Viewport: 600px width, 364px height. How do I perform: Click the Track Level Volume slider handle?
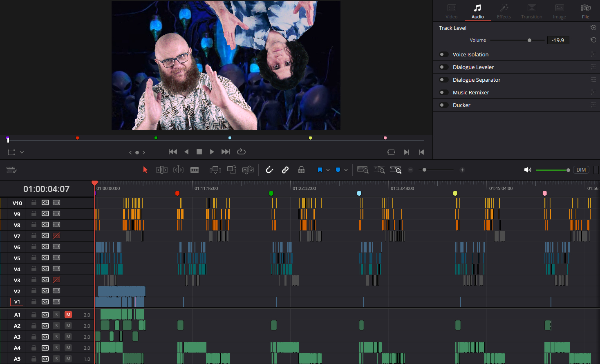click(529, 40)
